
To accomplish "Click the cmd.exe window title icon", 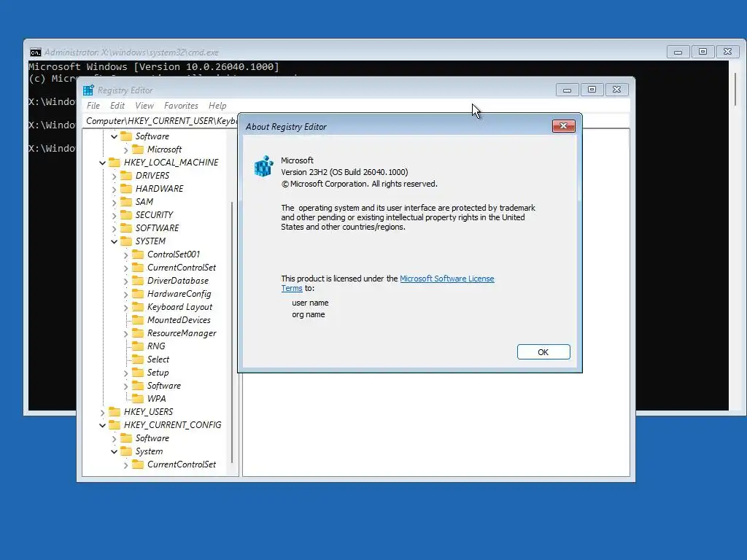I will click(x=35, y=52).
